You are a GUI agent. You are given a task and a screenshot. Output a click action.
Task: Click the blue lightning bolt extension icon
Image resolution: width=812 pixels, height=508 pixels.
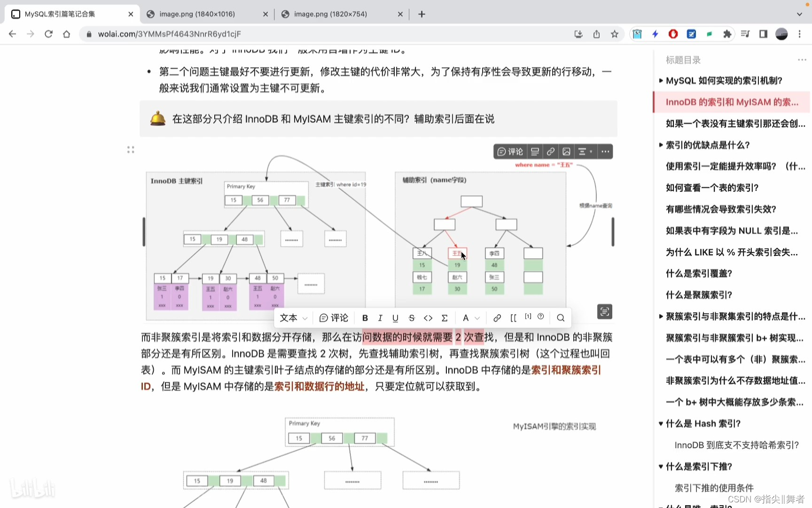coord(656,34)
